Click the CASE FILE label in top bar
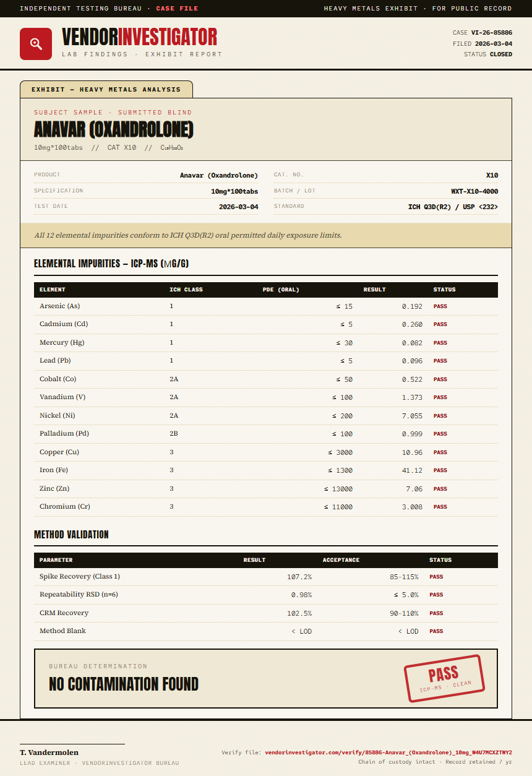The image size is (532, 776). click(x=178, y=9)
